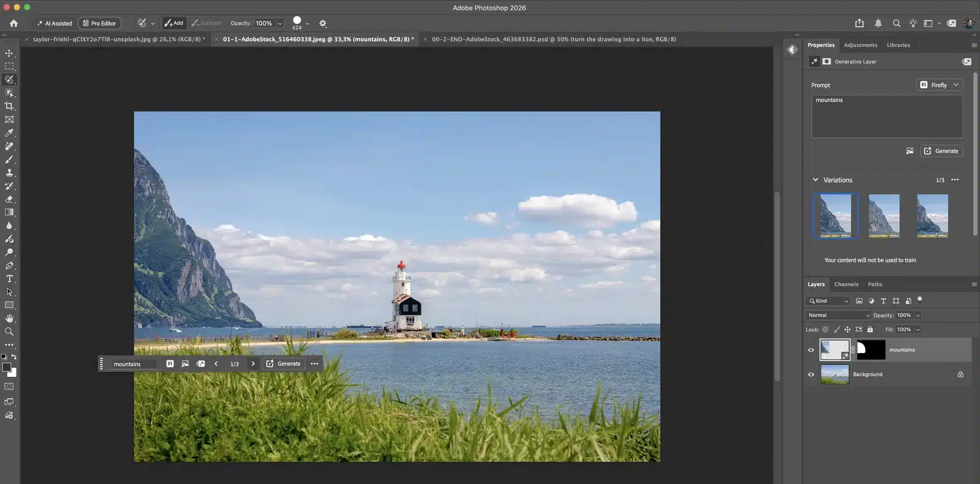The image size is (980, 484).
Task: Switch to the Adjustments tab
Action: [x=861, y=45]
